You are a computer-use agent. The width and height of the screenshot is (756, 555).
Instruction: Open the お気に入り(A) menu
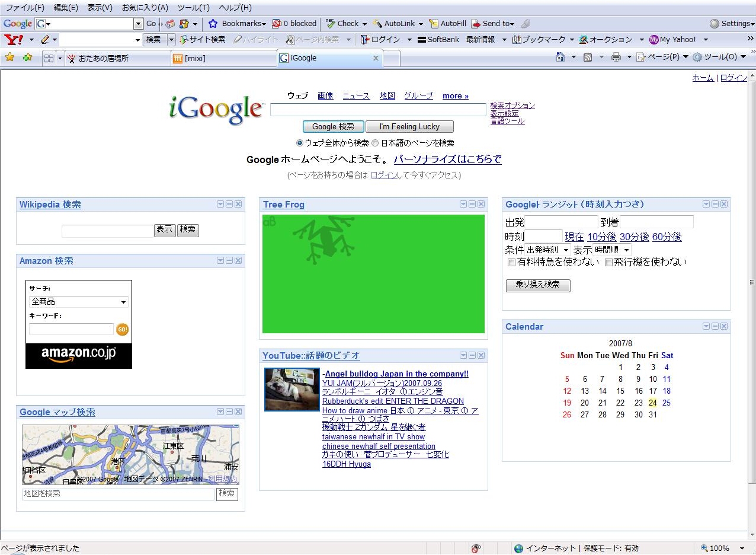point(145,8)
